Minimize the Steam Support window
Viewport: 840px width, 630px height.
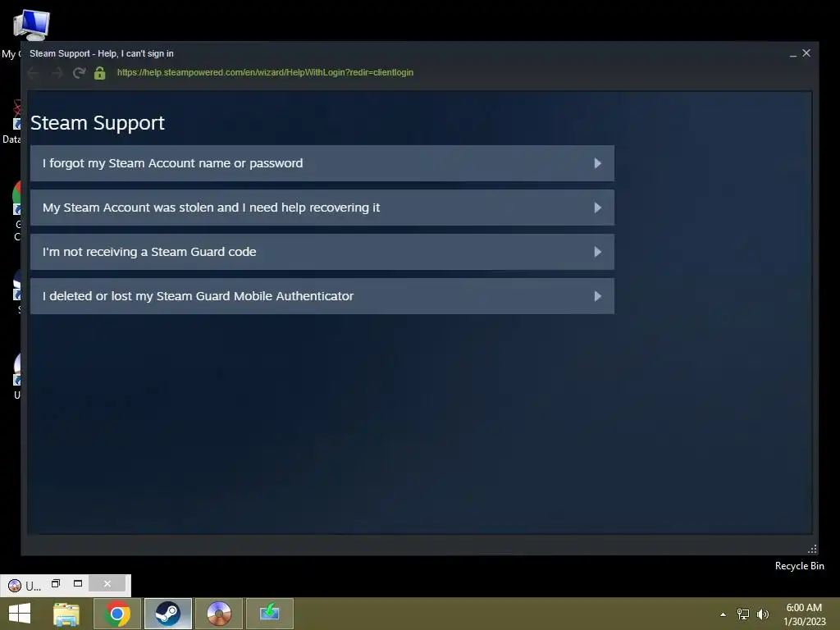point(793,53)
